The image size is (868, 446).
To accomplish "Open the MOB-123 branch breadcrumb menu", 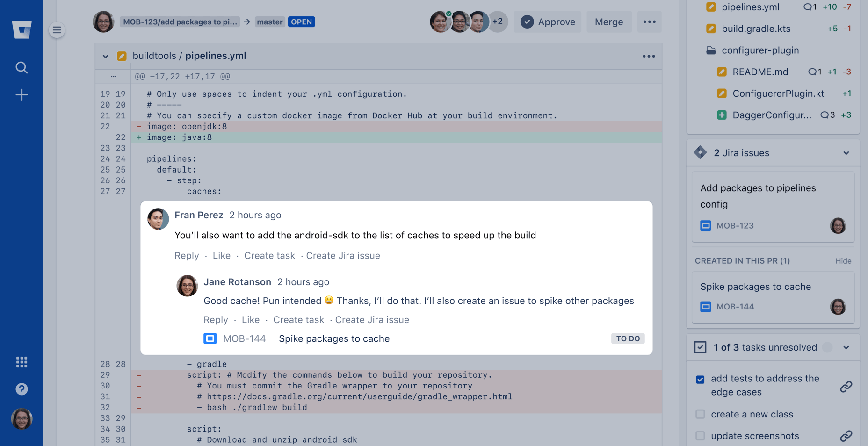I will coord(180,22).
